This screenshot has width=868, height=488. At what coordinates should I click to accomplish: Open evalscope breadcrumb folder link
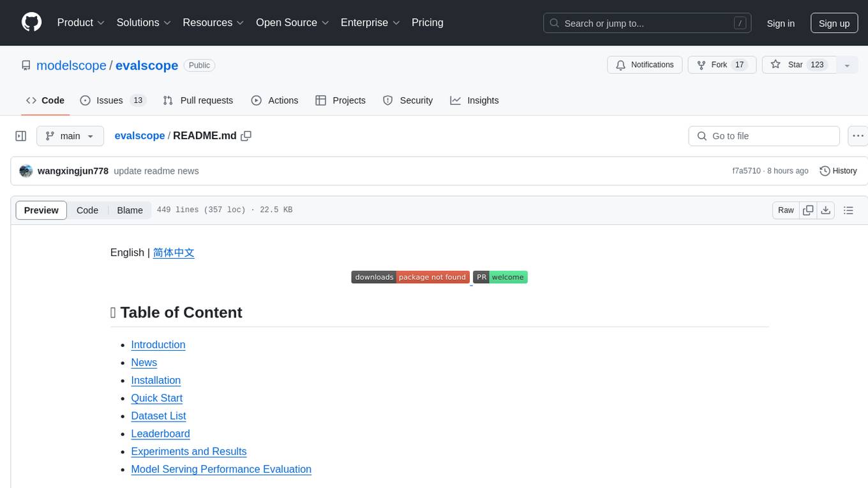[x=140, y=135]
